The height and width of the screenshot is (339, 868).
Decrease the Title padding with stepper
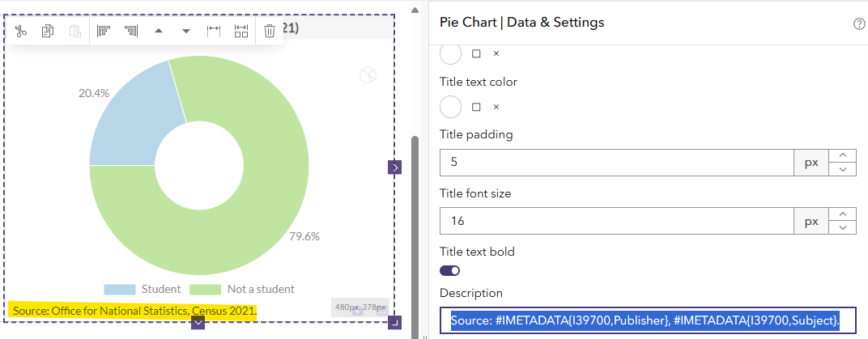(845, 168)
